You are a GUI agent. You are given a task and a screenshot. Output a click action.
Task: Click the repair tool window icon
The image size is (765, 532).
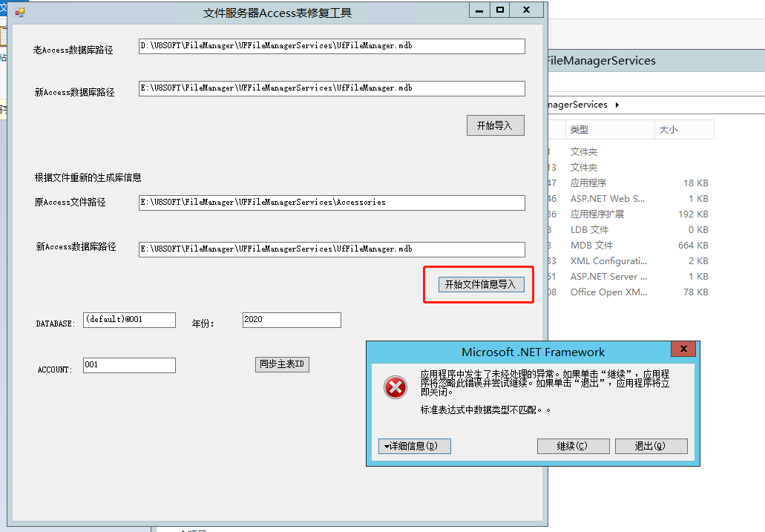tap(20, 12)
